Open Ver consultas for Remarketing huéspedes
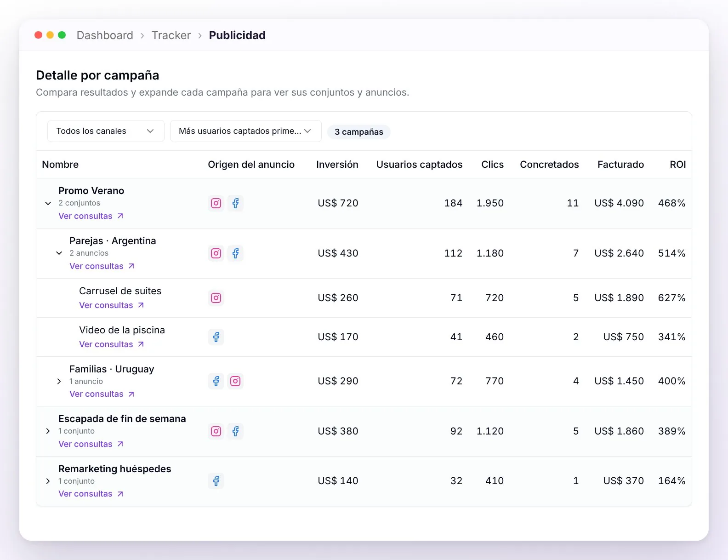The width and height of the screenshot is (728, 560). point(91,494)
